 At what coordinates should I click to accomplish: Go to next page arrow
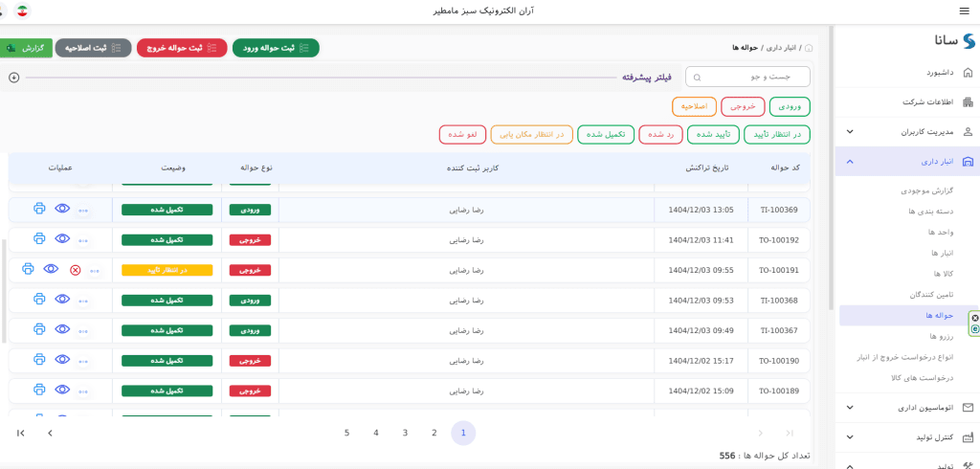[50, 433]
